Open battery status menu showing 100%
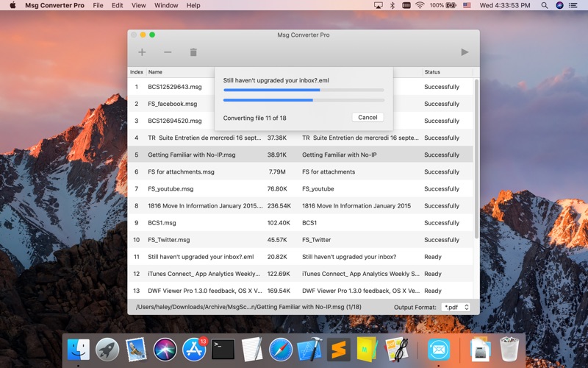 [443, 5]
